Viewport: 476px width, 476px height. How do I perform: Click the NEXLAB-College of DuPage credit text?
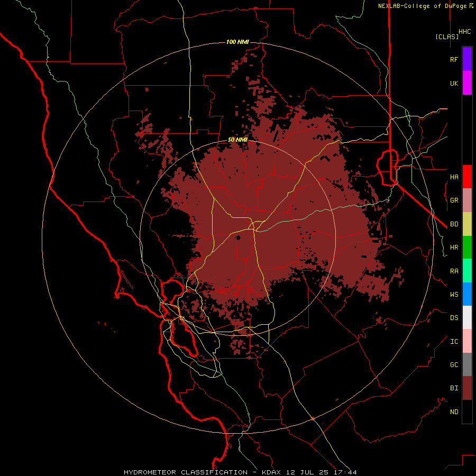(x=423, y=6)
